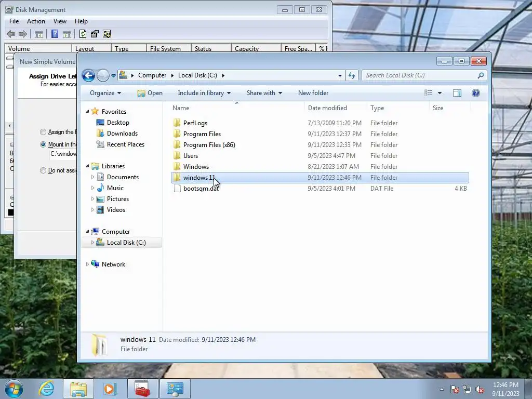The width and height of the screenshot is (532, 399).
Task: Click the red toolbox taskbar icon
Action: tap(142, 389)
